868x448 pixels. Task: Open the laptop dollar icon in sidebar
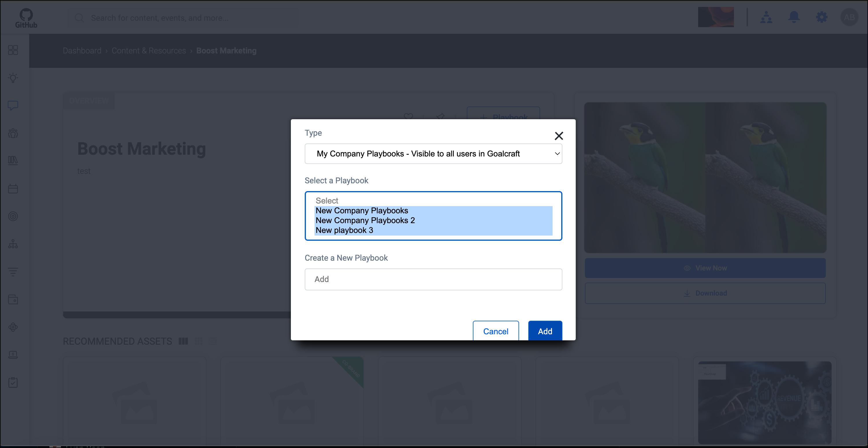[13, 354]
